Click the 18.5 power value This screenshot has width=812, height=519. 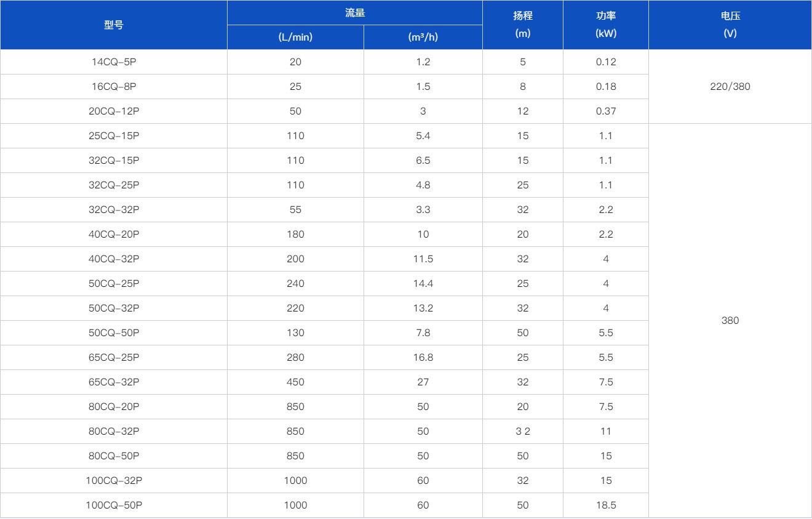tap(605, 505)
